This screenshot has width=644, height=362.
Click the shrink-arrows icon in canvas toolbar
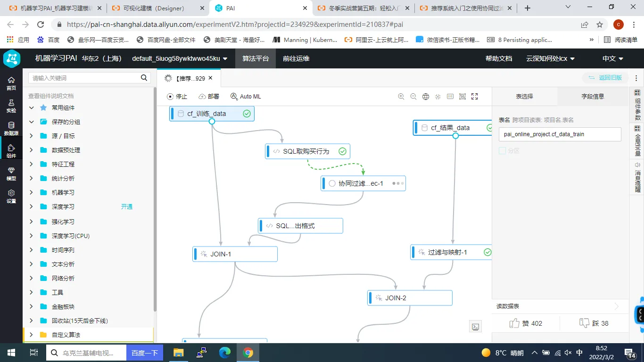[x=438, y=96]
